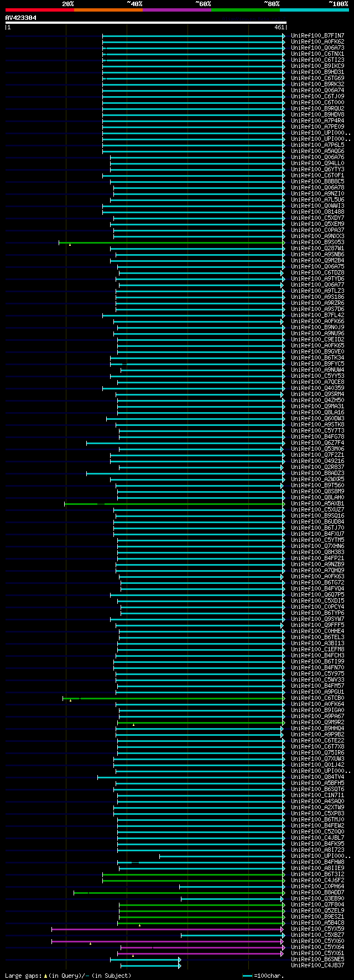Select the UniRef100_Q287W1 label

click(317, 249)
